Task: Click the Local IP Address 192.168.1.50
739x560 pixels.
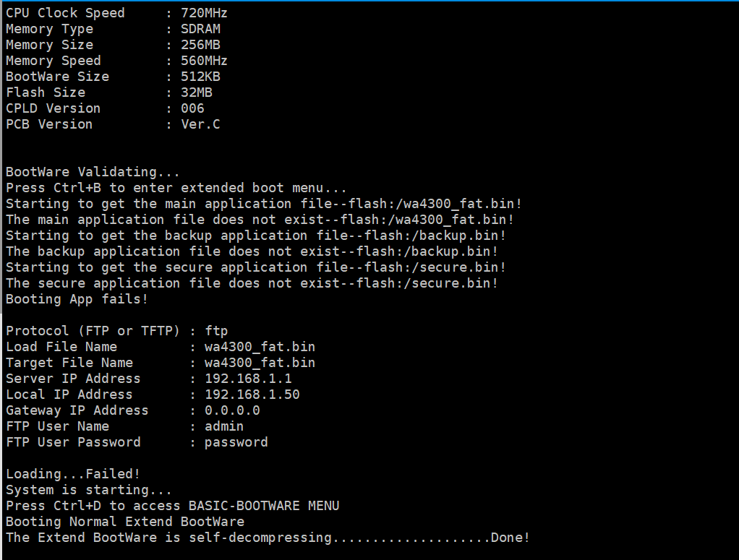Action: [252, 395]
